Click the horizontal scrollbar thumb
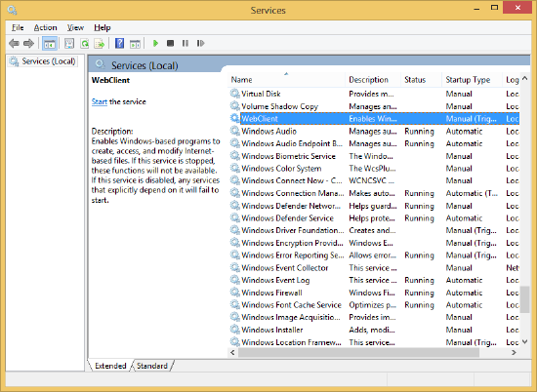The height and width of the screenshot is (392, 537). point(358,353)
